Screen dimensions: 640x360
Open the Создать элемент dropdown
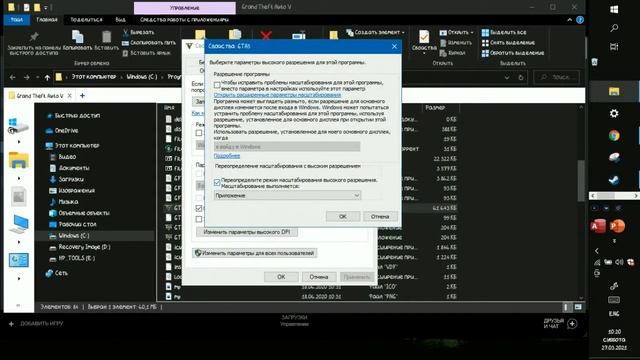pyautogui.click(x=376, y=32)
